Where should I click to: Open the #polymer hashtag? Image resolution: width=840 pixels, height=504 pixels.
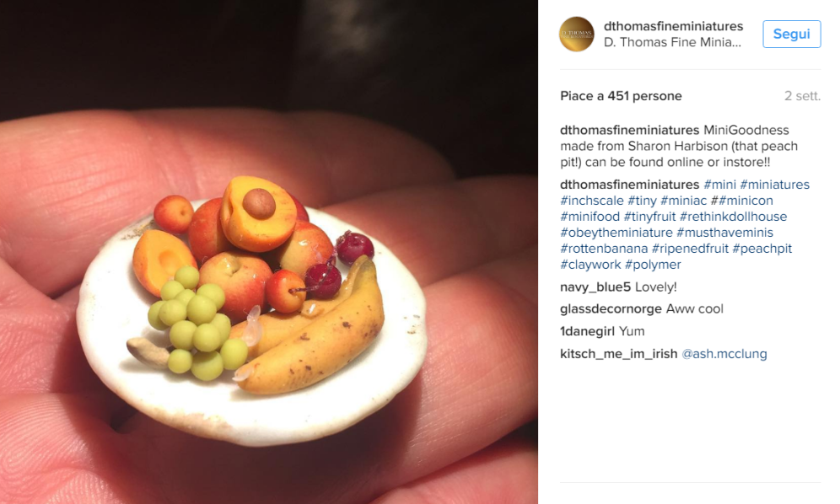point(653,265)
